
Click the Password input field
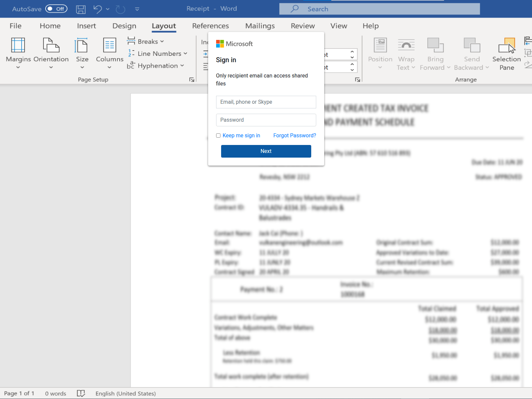pos(266,120)
